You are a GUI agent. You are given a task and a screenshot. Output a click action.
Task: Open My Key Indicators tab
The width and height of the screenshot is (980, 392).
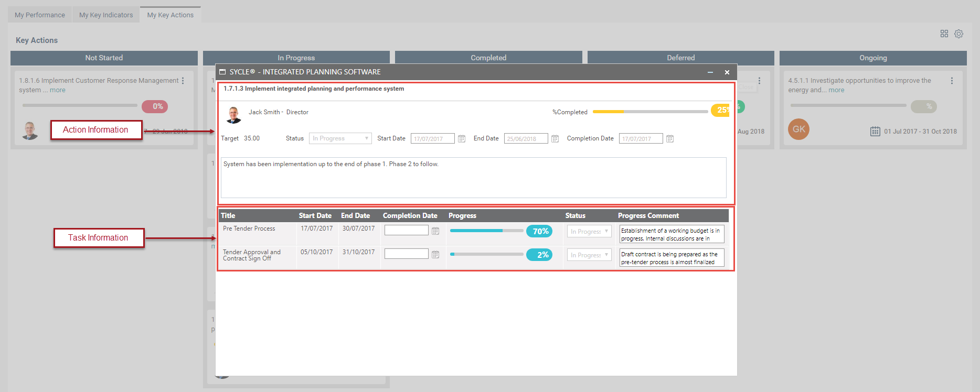point(106,15)
